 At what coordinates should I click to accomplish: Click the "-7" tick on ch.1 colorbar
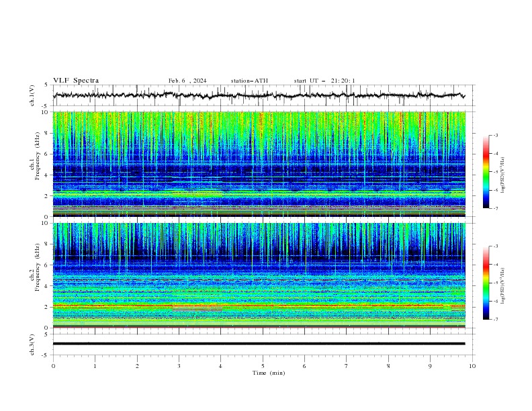495,208
